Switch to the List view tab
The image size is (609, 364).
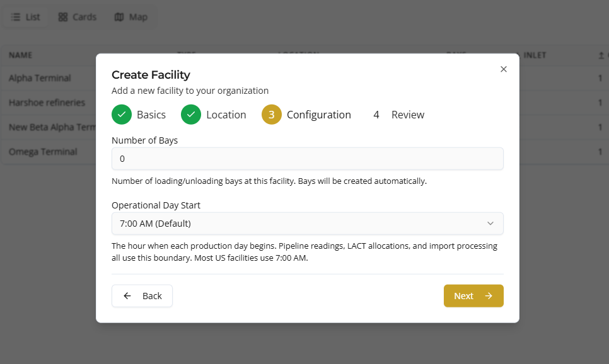coord(26,17)
